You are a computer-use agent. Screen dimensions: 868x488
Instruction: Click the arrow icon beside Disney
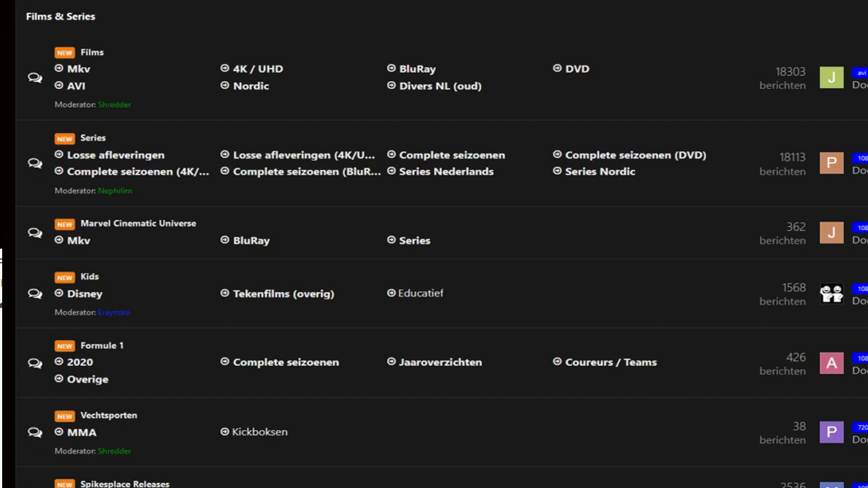59,294
